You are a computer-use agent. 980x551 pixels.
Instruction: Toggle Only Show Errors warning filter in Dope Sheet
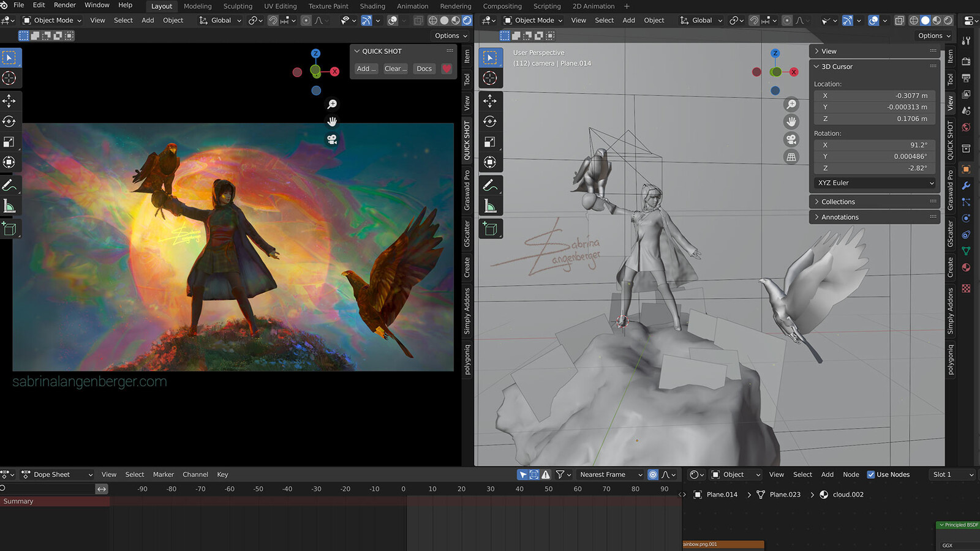[546, 474]
